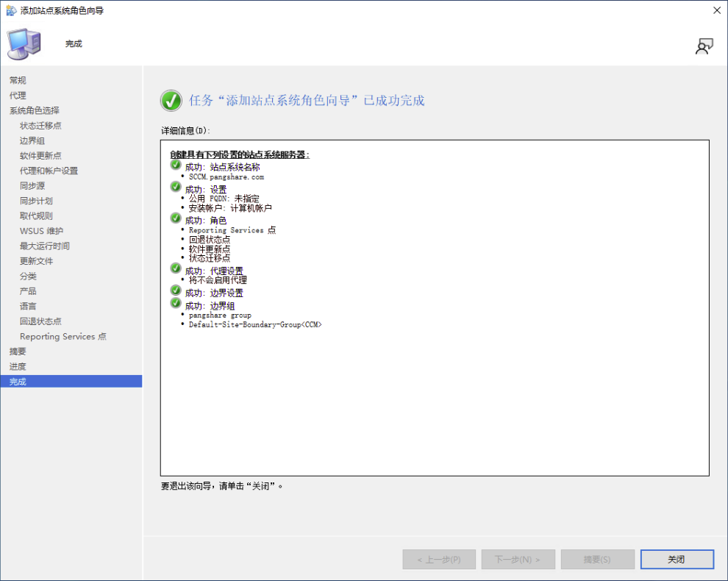This screenshot has height=581, width=728.
Task: Click the 详细信息(D) label
Action: coord(186,130)
